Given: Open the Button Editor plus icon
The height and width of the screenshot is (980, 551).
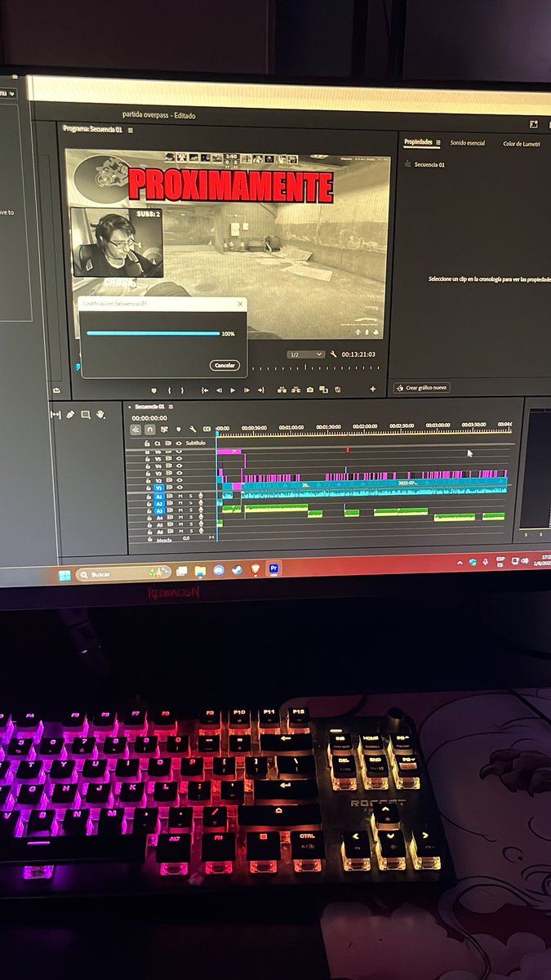Looking at the screenshot, I should click(x=373, y=390).
